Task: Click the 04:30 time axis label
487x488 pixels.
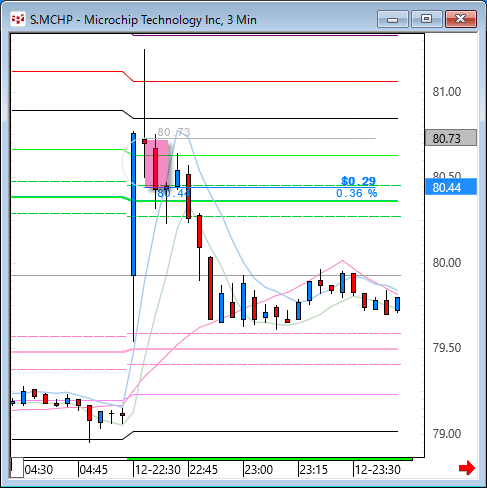Action: (39, 470)
